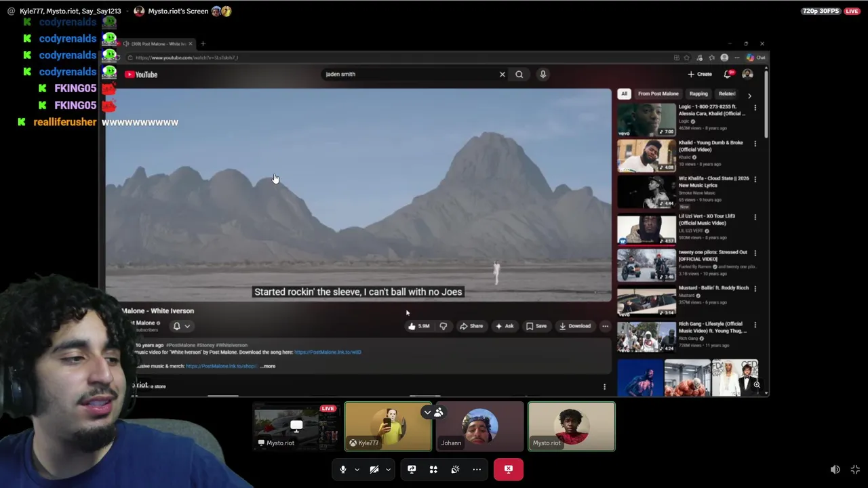
Task: Click the Ask button under video
Action: pos(505,326)
